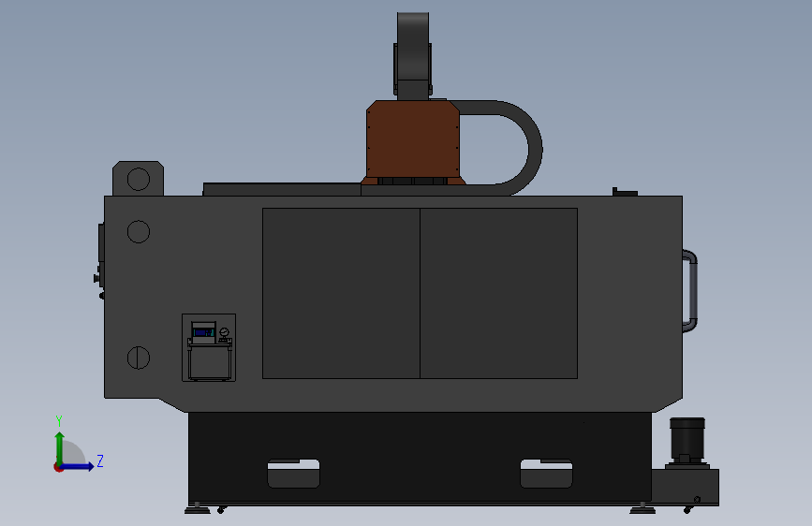Select the middle circular hole on left enclosure
Image resolution: width=812 pixels, height=526 pixels.
pyautogui.click(x=139, y=231)
